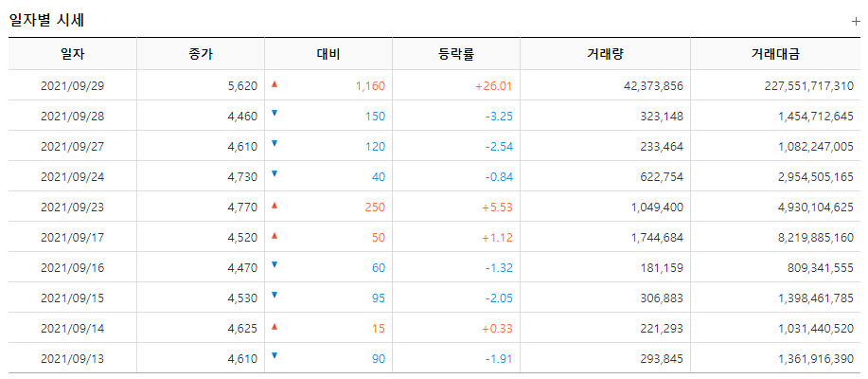Select closing price 4,520
Screen dimensions: 868x379
click(x=242, y=238)
